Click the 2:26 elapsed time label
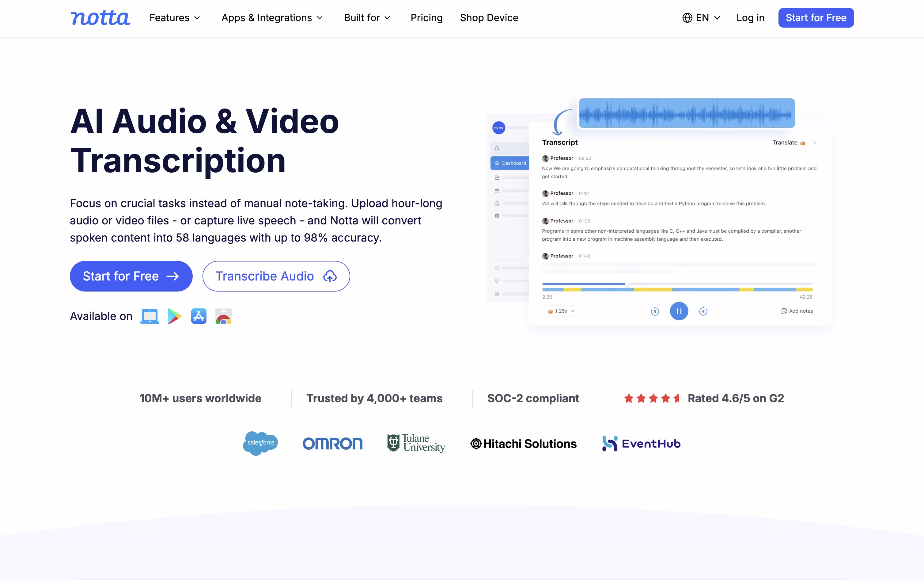Image resolution: width=924 pixels, height=580 pixels. [547, 297]
